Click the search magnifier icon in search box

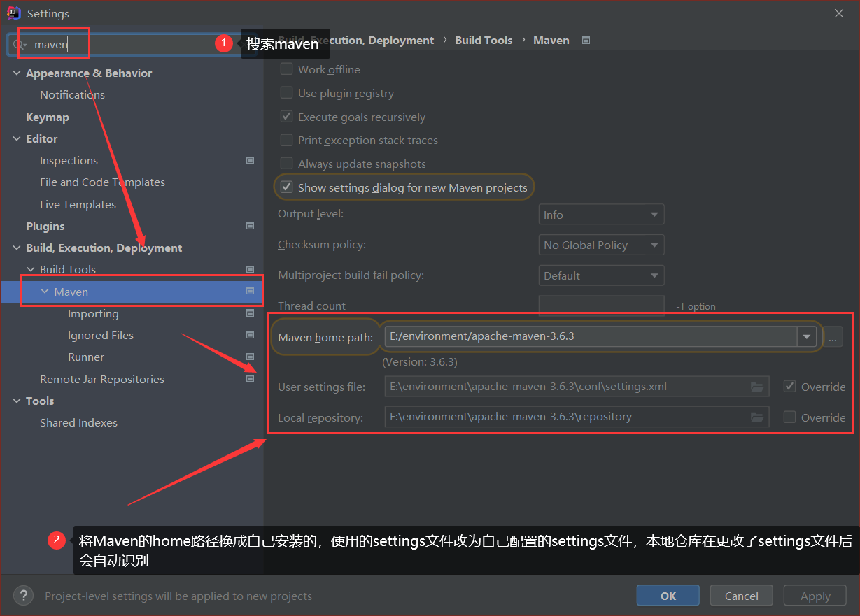coord(19,45)
